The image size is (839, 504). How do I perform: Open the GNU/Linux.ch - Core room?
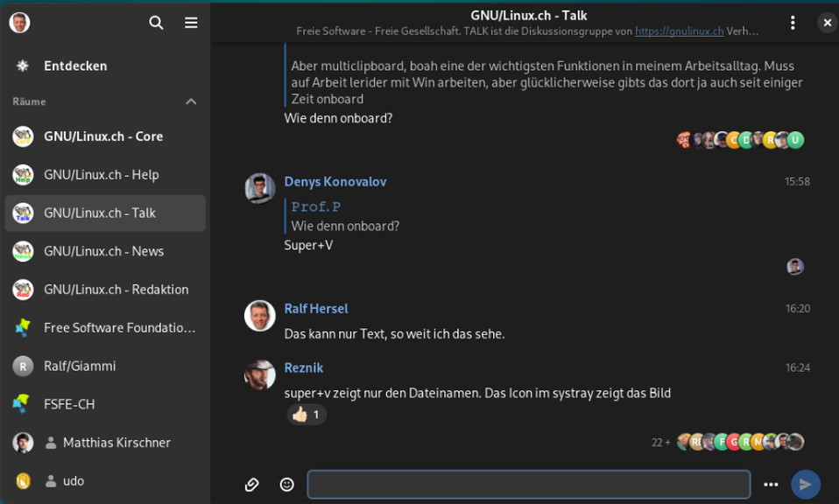click(x=105, y=136)
